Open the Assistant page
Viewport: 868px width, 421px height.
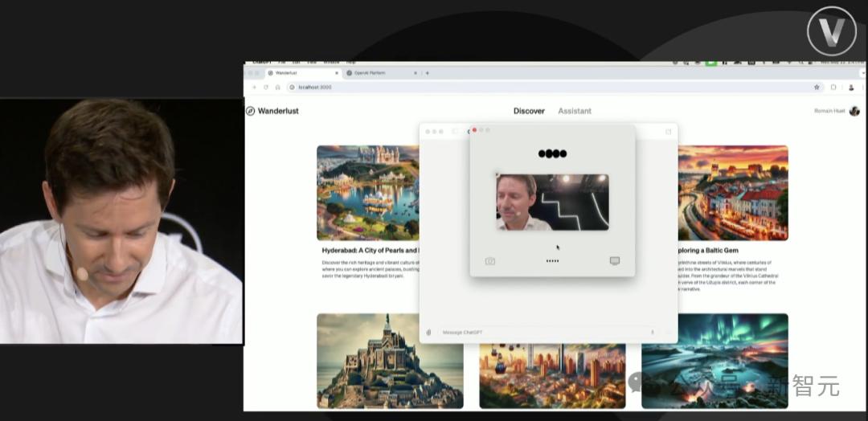click(575, 111)
